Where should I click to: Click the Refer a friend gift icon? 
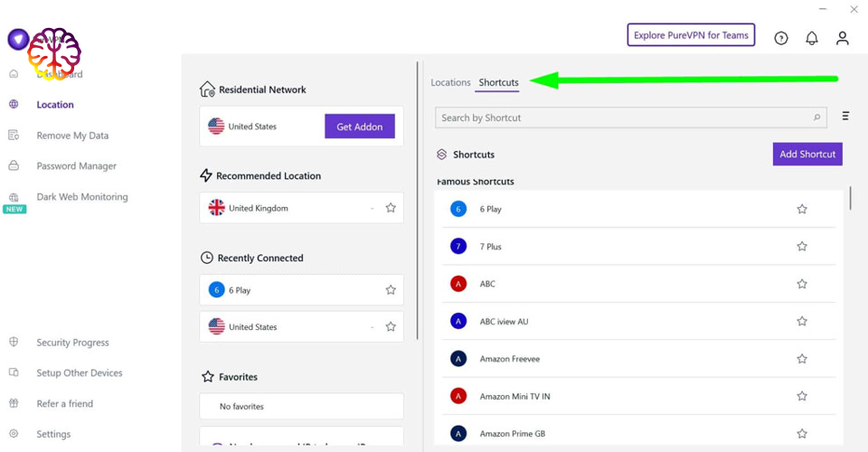click(14, 403)
